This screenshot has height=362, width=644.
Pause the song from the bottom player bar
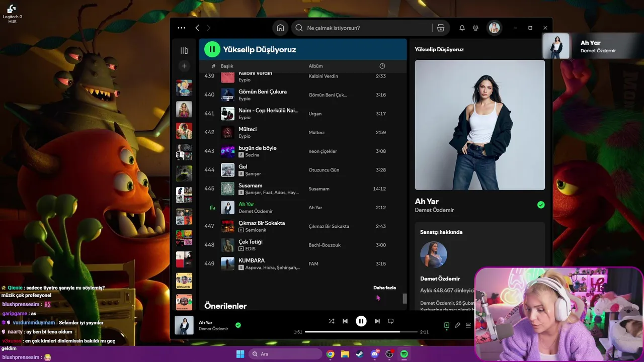[361, 321]
